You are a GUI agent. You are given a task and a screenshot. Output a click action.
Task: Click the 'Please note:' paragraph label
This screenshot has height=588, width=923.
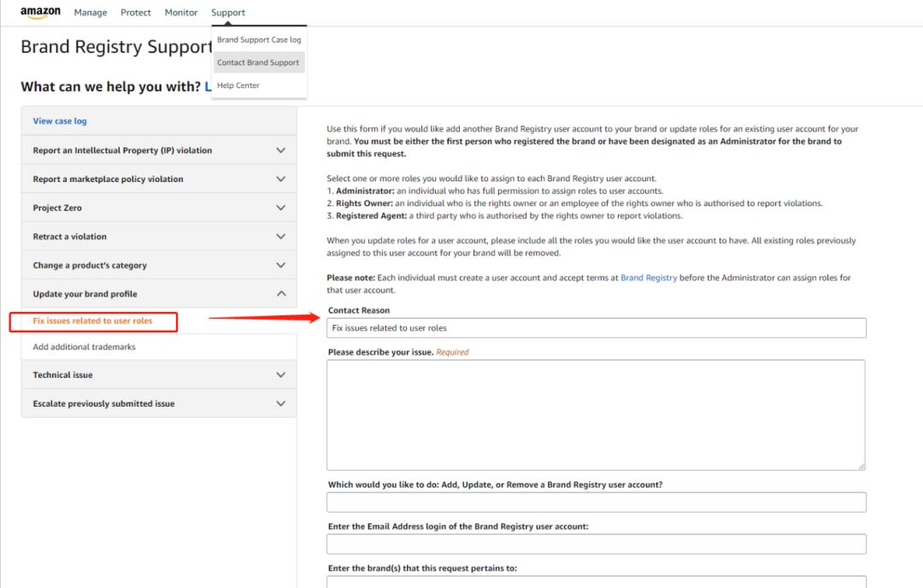pyautogui.click(x=351, y=278)
